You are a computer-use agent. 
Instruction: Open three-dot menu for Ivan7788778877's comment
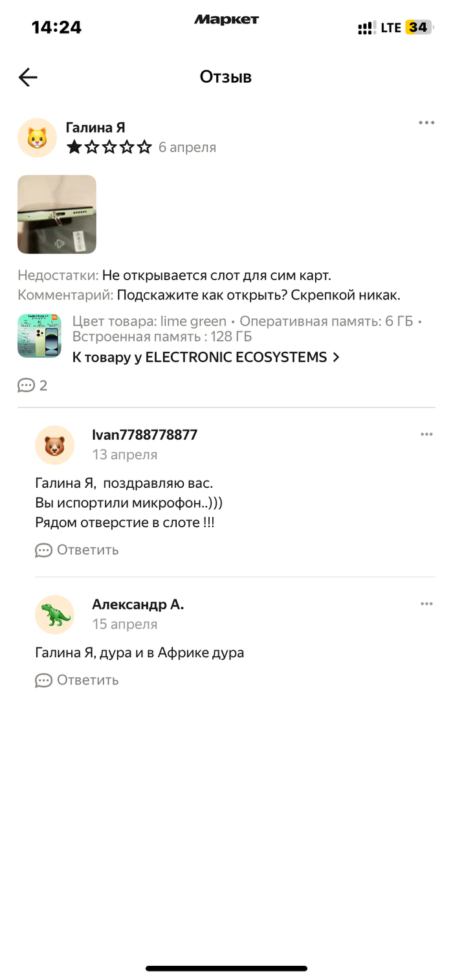[x=426, y=435]
